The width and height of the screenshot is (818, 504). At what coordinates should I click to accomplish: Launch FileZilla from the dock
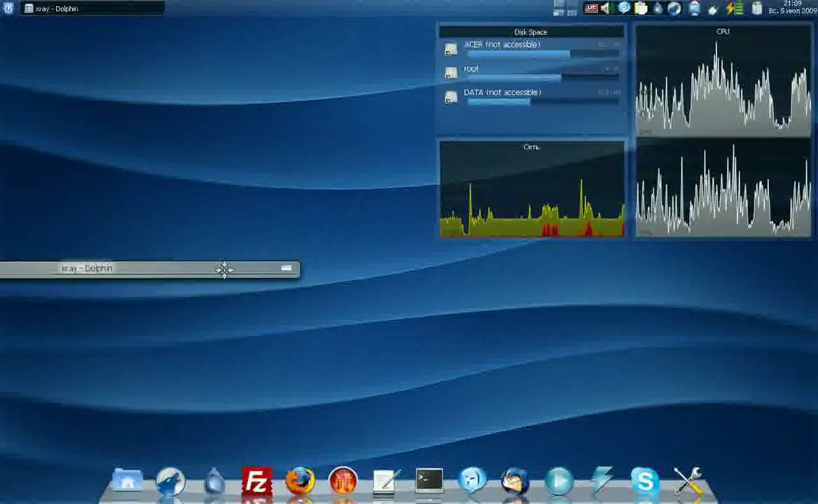256,480
